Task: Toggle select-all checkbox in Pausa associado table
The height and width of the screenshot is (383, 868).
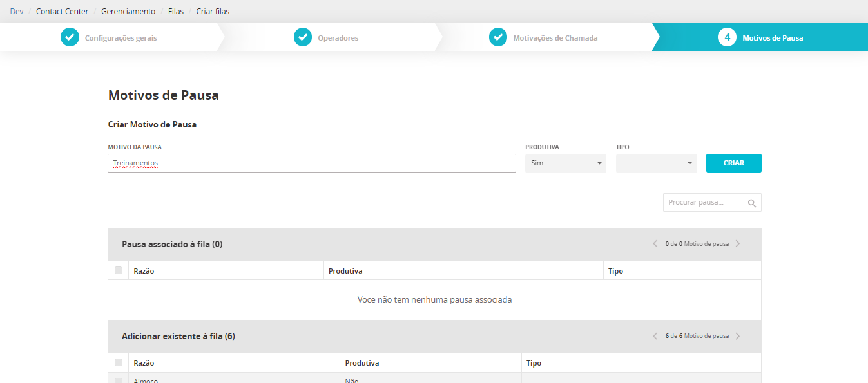Action: pos(119,270)
